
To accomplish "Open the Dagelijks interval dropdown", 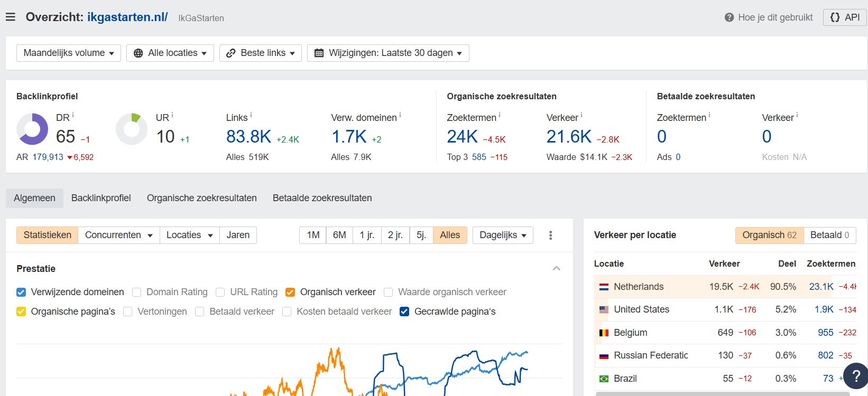I will 503,235.
